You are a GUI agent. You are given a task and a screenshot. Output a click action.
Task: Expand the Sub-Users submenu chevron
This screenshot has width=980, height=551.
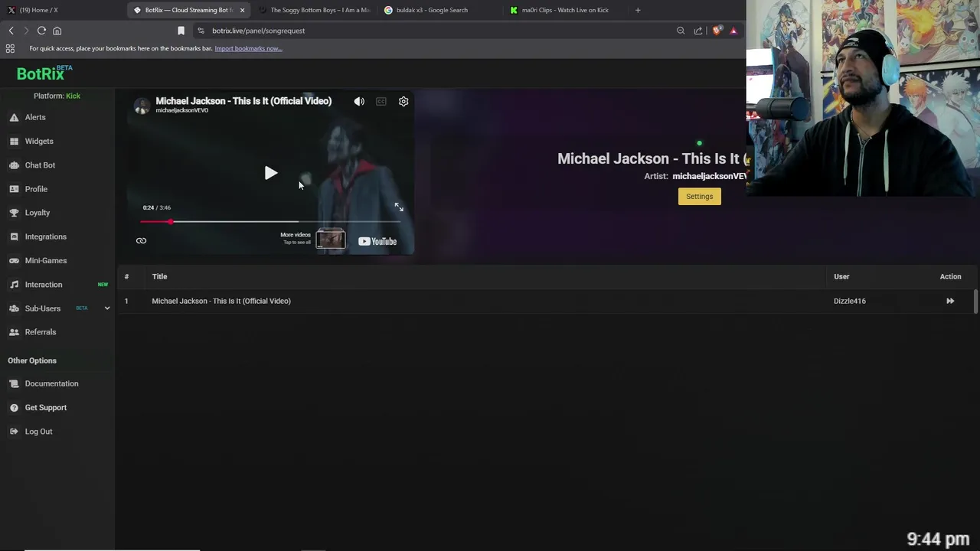click(x=107, y=308)
